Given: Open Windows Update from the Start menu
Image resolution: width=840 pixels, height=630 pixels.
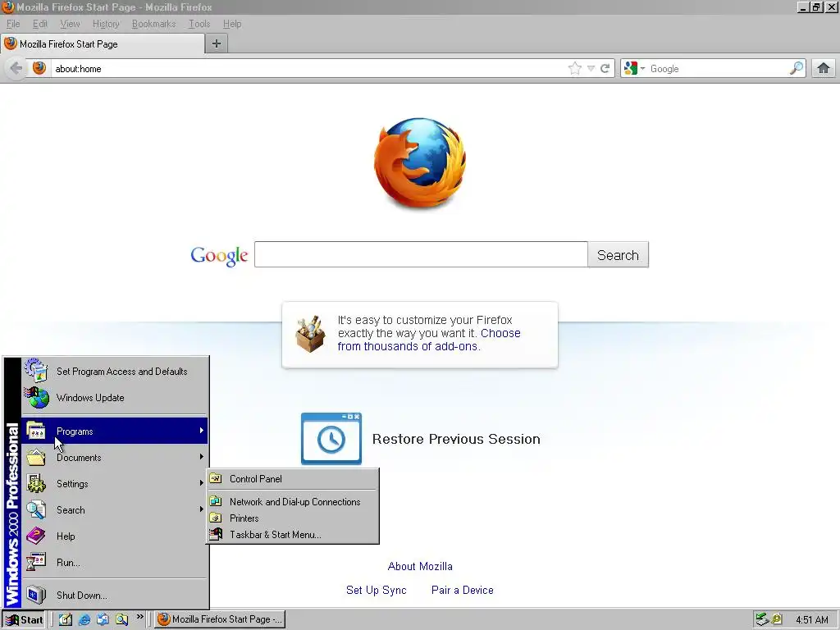Looking at the screenshot, I should (115, 398).
